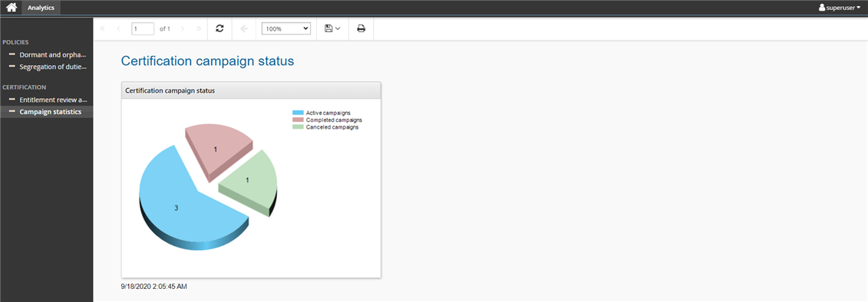Click the dots icon beside Segregation of duties
Screen dimensions: 868x302
(12, 67)
